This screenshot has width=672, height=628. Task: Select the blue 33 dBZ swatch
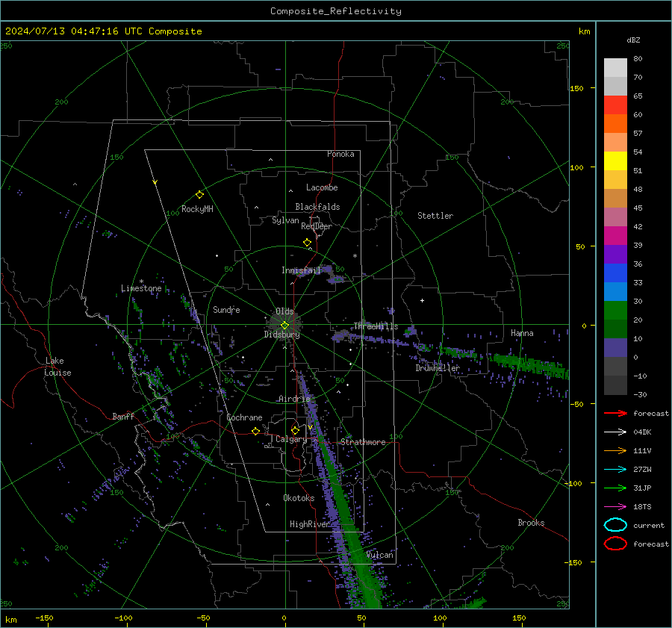(x=615, y=273)
